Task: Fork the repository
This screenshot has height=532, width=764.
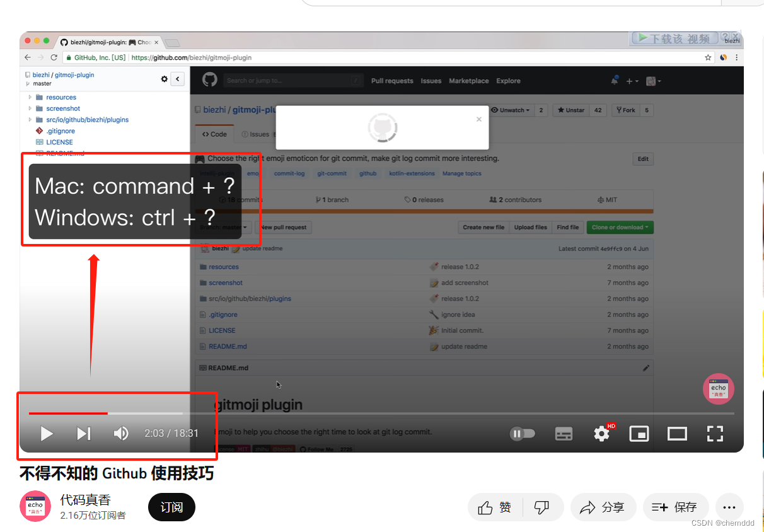Action: tap(625, 110)
